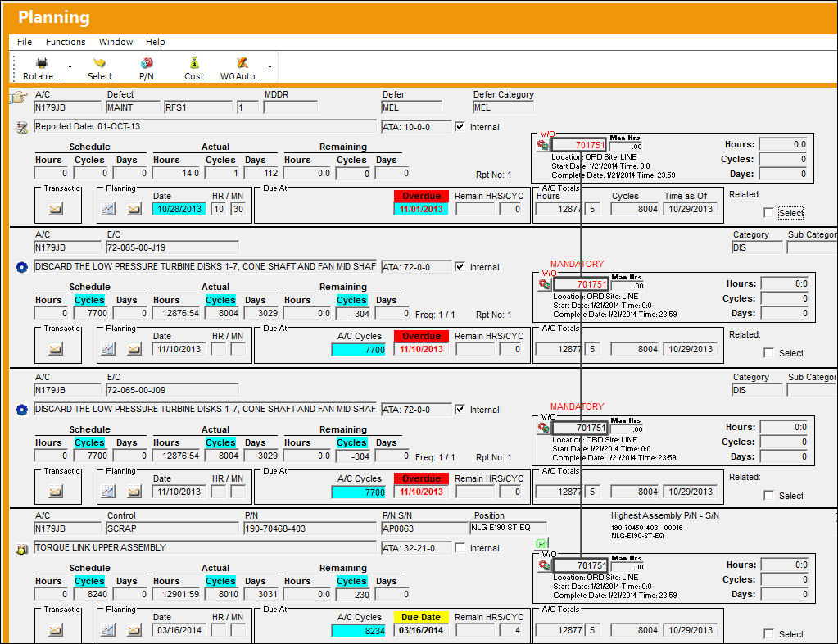Toggle Internal checkbox for E/C 72-065-00-J09
This screenshot has height=644, width=838.
[460, 410]
